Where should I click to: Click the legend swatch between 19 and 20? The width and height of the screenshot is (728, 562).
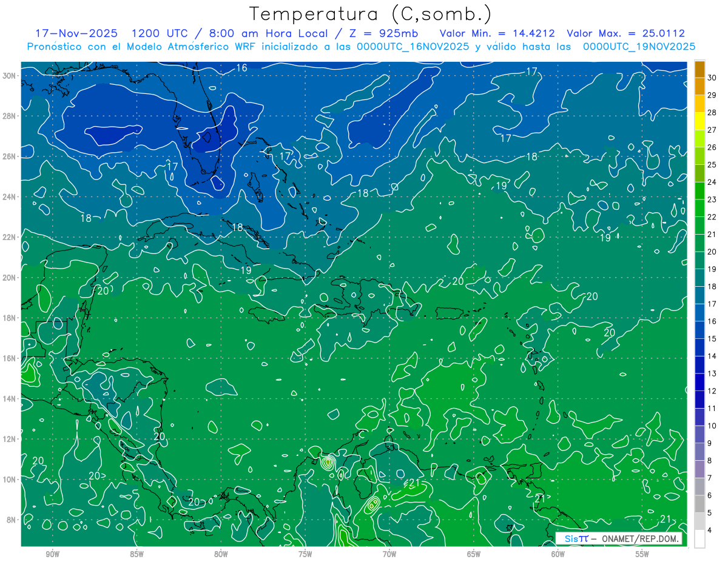(x=699, y=261)
